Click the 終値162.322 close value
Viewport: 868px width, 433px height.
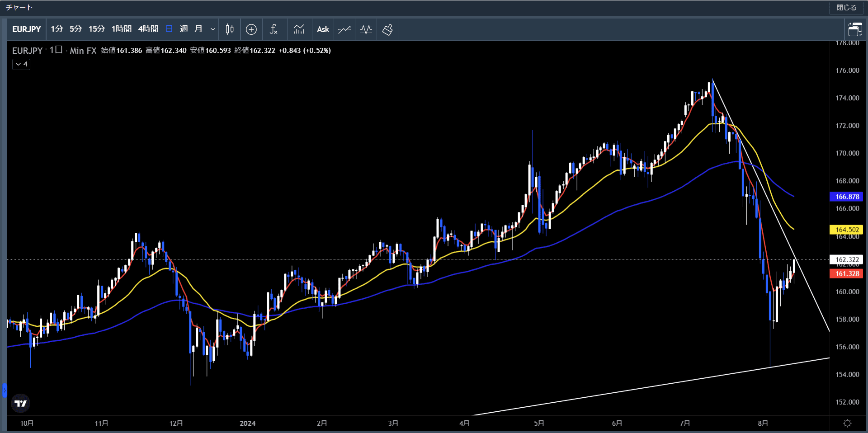pyautogui.click(x=255, y=51)
